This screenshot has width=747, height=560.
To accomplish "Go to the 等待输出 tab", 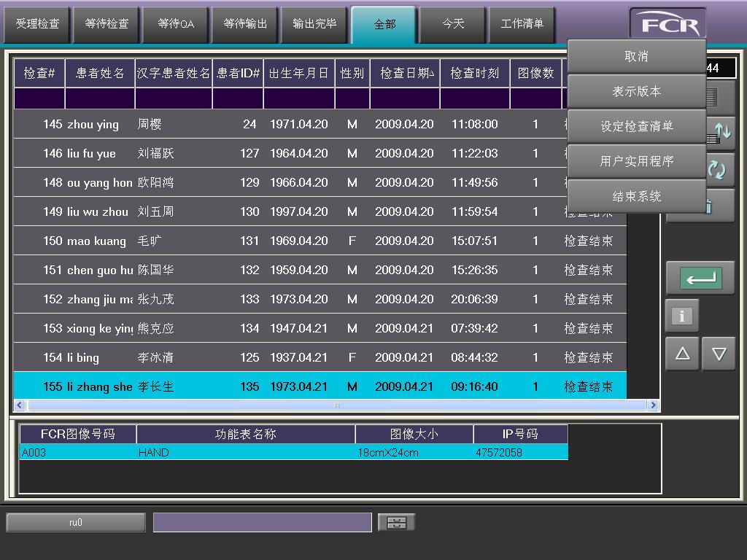I will tap(245, 24).
